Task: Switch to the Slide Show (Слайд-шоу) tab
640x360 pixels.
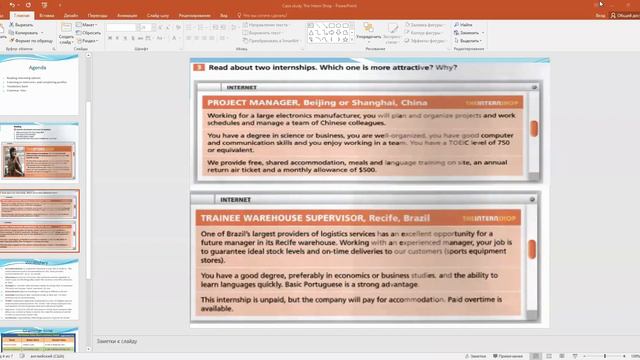Action: point(158,16)
